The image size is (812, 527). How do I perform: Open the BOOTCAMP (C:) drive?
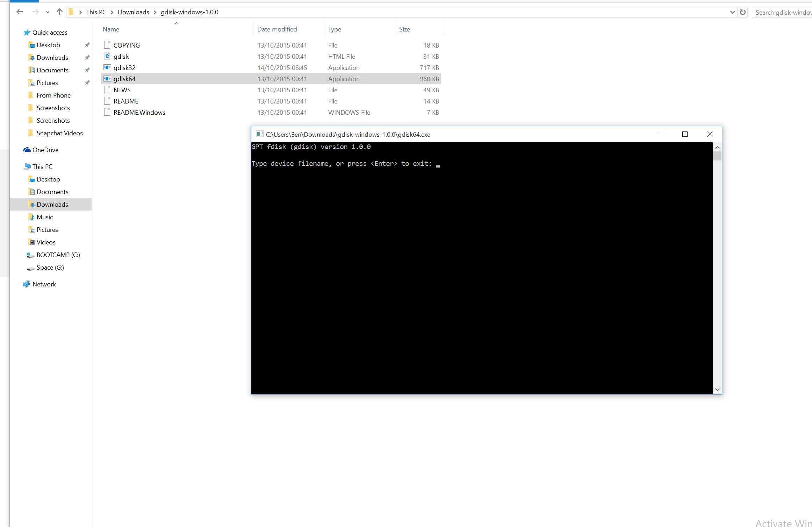[58, 255]
